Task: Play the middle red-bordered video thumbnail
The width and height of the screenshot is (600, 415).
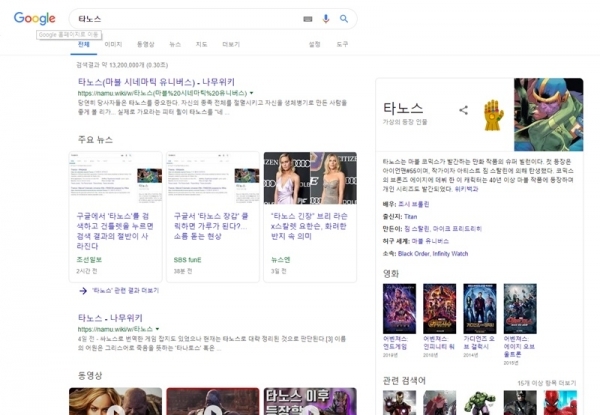Action: click(213, 401)
